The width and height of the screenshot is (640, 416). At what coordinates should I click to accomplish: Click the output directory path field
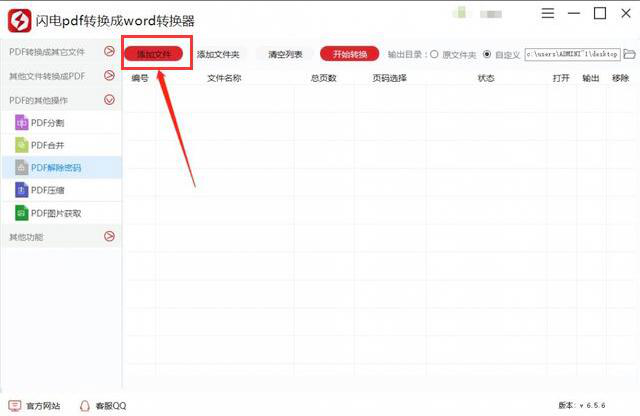click(572, 54)
